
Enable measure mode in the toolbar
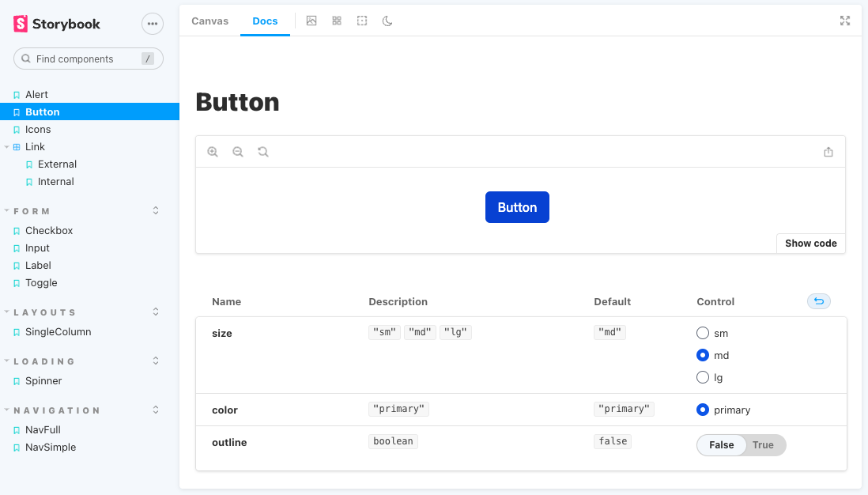(x=362, y=21)
